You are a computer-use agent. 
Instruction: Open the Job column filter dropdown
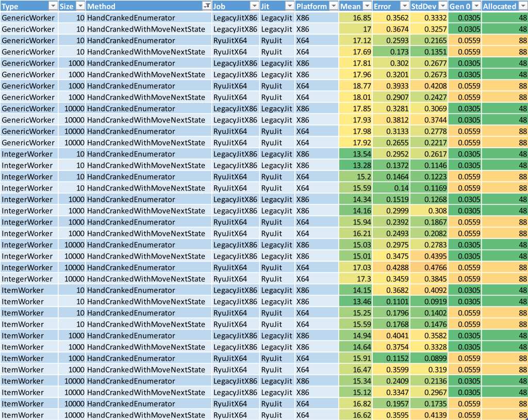pyautogui.click(x=254, y=6)
